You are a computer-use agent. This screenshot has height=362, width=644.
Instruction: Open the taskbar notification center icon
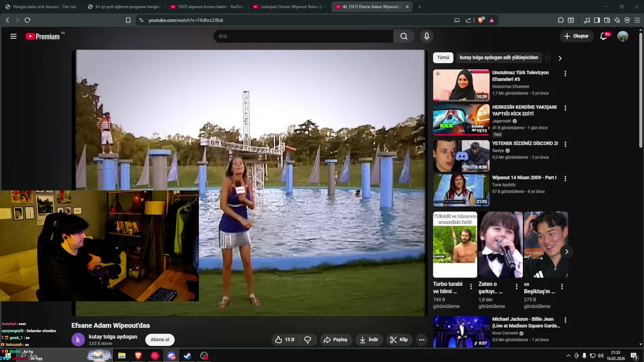[x=634, y=355]
